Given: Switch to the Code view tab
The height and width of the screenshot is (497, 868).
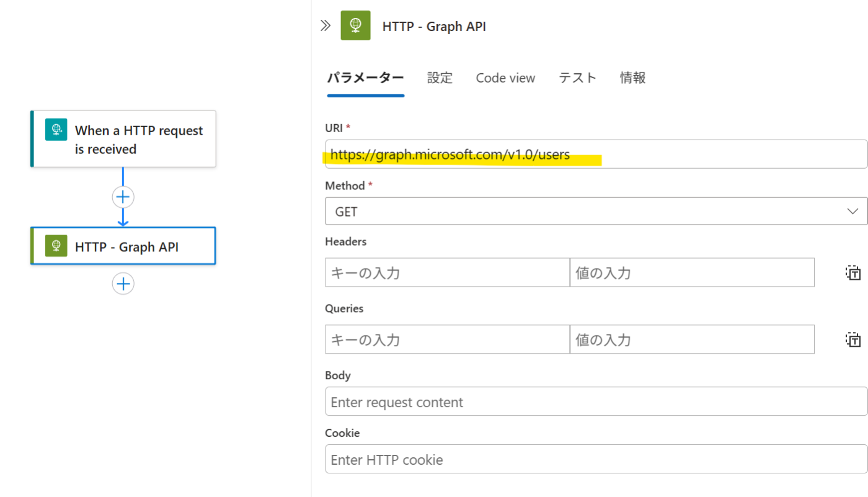Looking at the screenshot, I should 505,78.
